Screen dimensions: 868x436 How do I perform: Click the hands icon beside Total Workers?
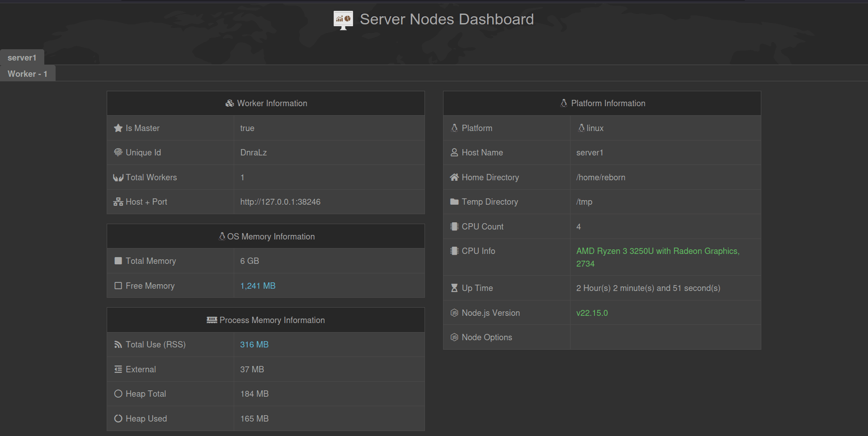tap(118, 178)
